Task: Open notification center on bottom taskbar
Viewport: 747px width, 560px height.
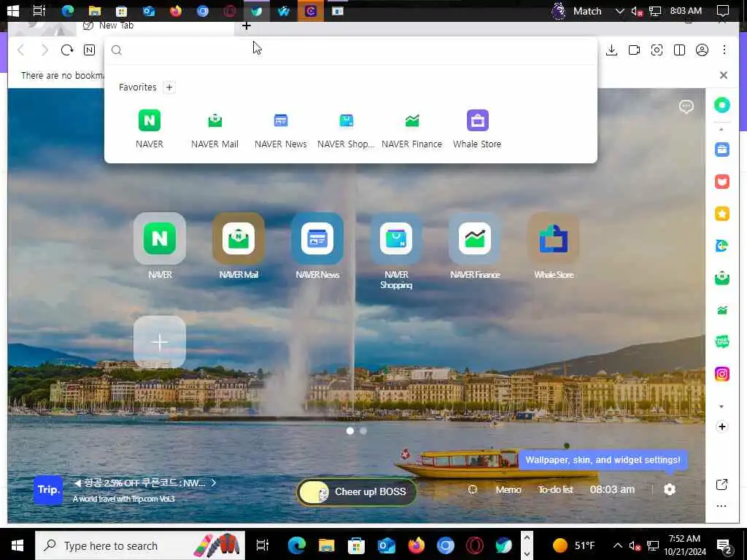Action: (724, 545)
